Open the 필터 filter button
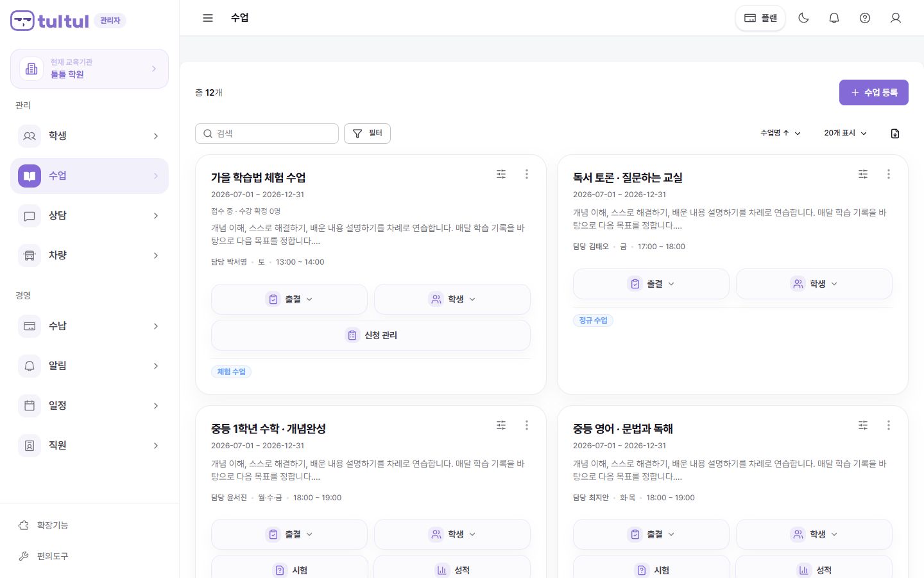Screen dimensions: 924x578 [367, 134]
